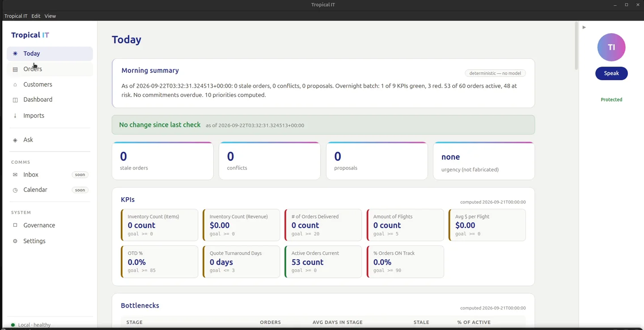The image size is (644, 330).
Task: Click the Governance square icon
Action: pyautogui.click(x=15, y=225)
